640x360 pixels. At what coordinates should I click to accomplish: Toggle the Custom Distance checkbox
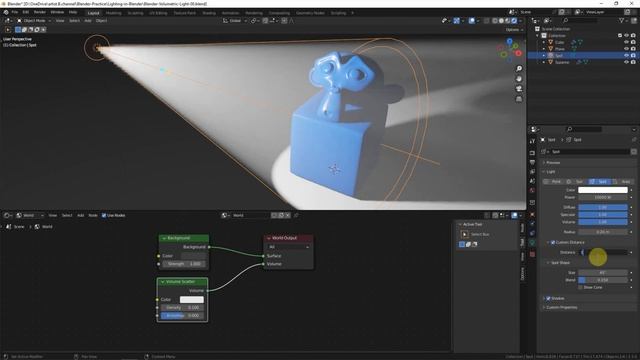(553, 242)
